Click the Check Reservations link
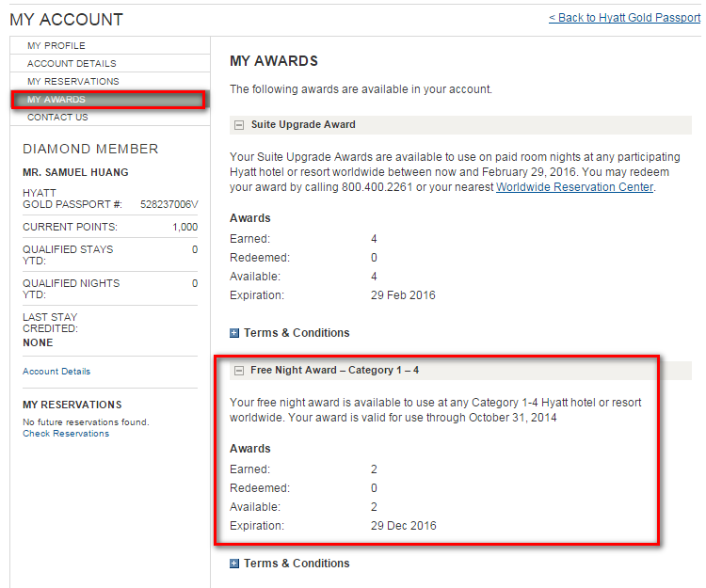This screenshot has width=706, height=588. pyautogui.click(x=66, y=434)
